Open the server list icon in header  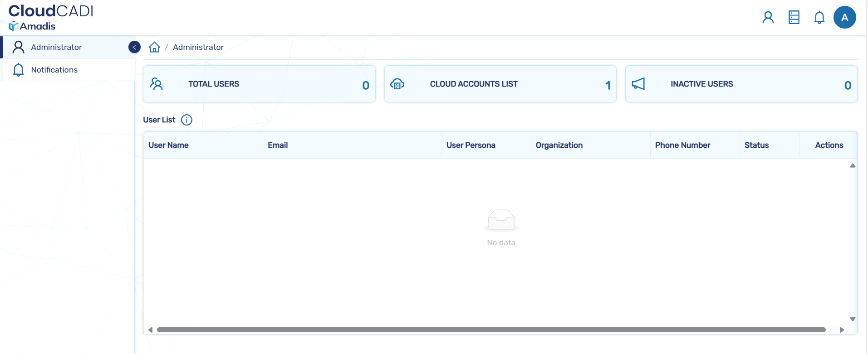pos(794,18)
